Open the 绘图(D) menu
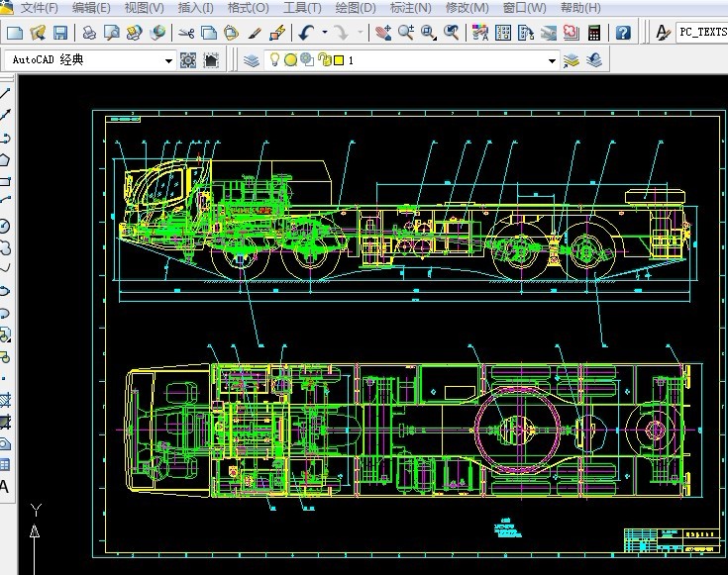The width and height of the screenshot is (728, 575). coord(356,8)
